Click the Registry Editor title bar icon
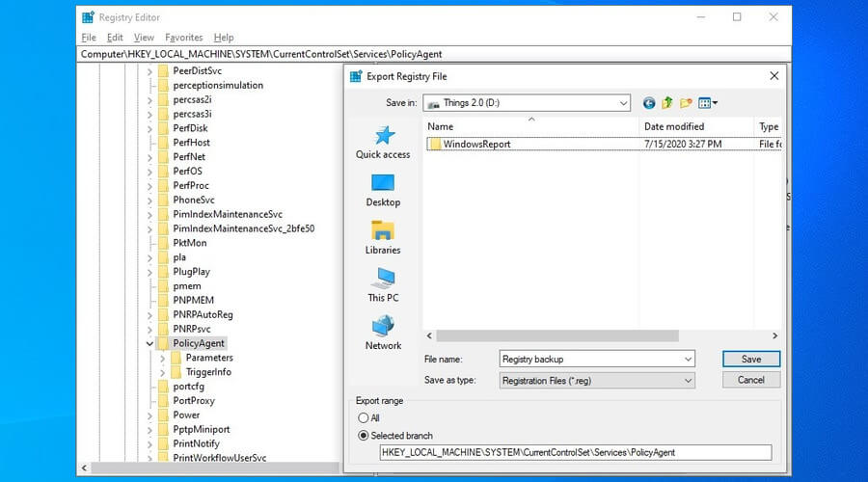 88,17
